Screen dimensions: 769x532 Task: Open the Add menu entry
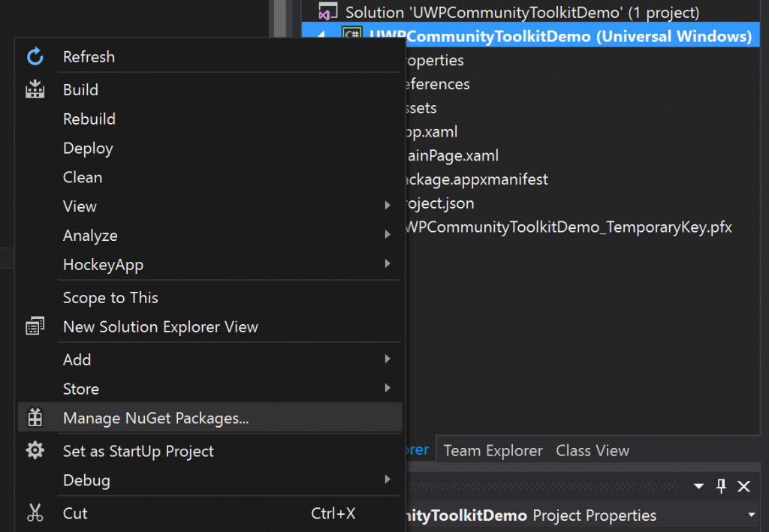pos(210,359)
